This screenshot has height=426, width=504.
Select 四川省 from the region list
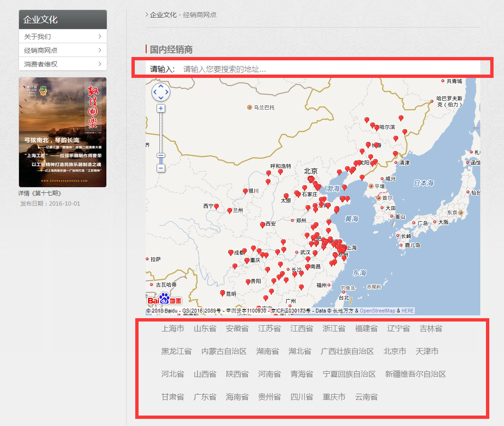[301, 397]
